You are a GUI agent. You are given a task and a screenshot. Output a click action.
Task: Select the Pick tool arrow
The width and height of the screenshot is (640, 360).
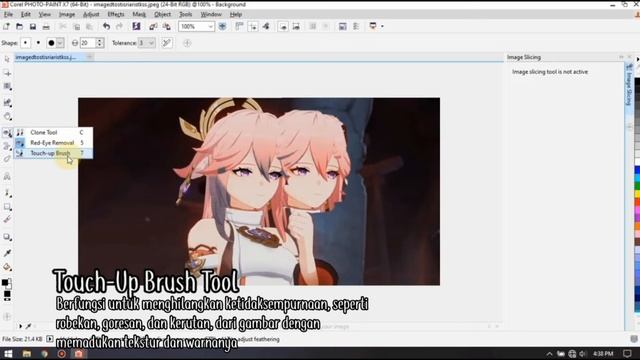pos(7,60)
